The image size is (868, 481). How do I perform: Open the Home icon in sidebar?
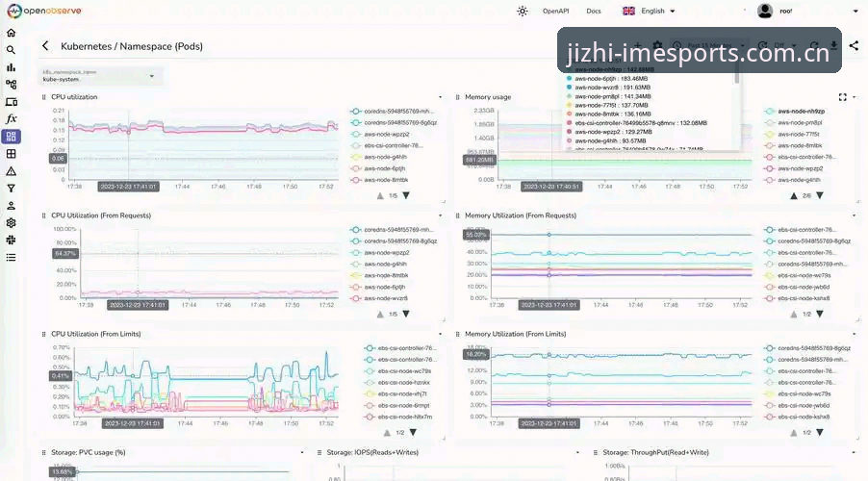12,33
